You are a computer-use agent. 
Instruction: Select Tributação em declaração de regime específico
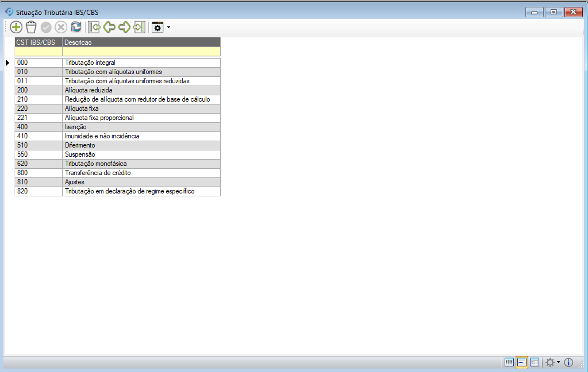[x=117, y=191]
